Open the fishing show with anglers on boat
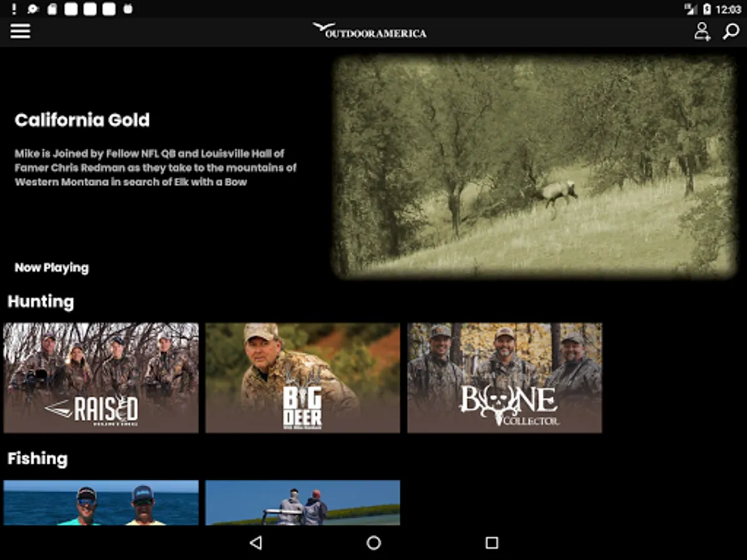The image size is (747, 560). (x=303, y=503)
